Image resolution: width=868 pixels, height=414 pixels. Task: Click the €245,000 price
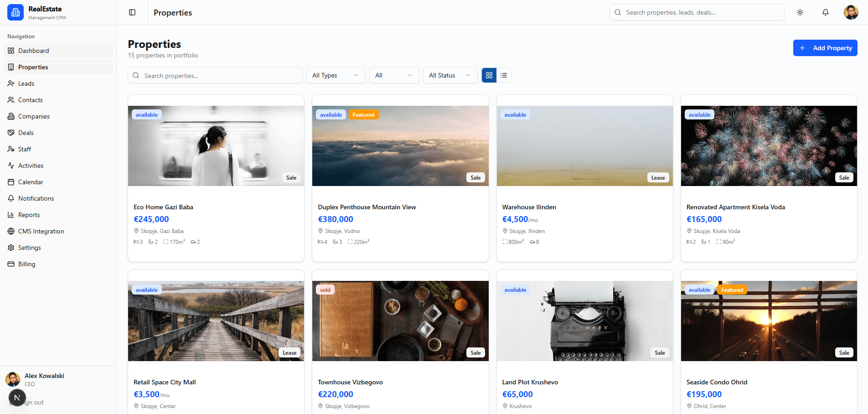click(x=151, y=219)
